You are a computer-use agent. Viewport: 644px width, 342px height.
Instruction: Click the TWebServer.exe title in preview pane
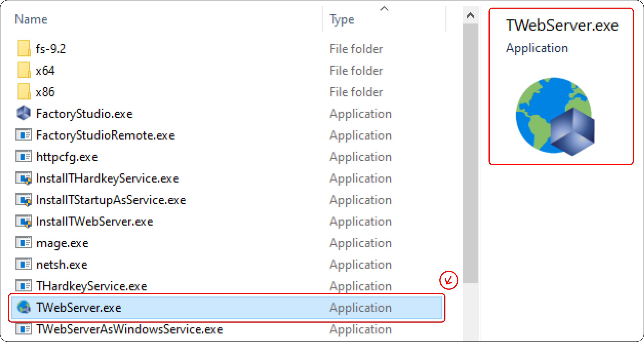[x=562, y=25]
